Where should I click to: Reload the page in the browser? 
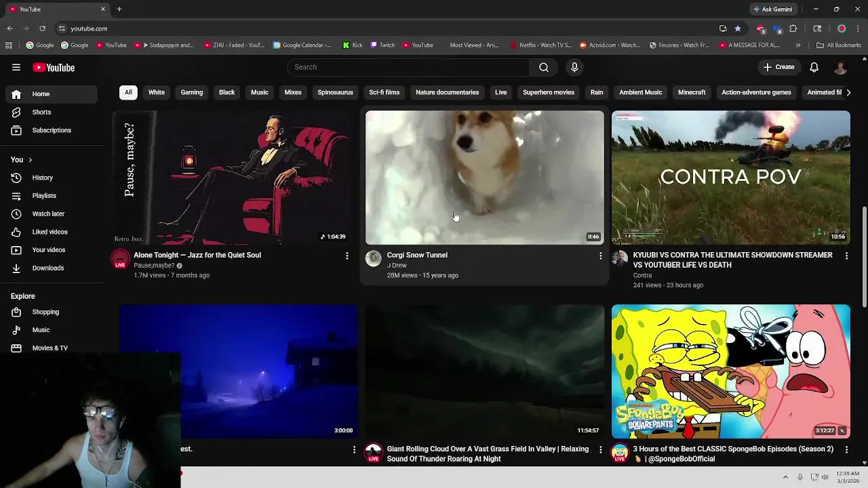click(x=42, y=28)
